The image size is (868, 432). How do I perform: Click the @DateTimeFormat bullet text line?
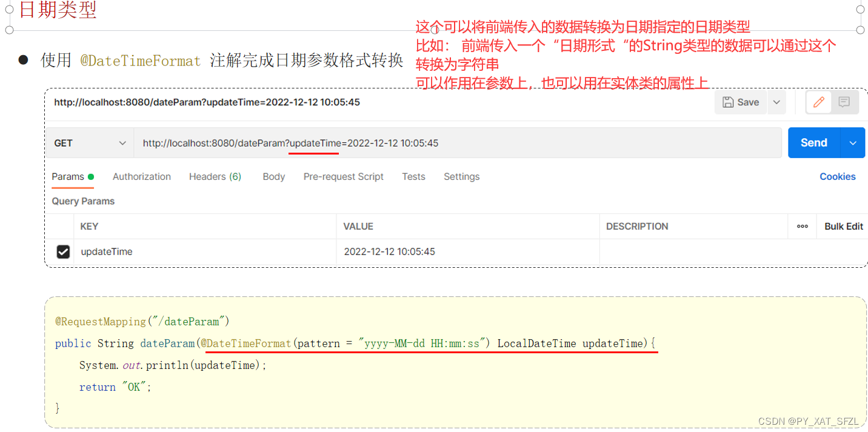pyautogui.click(x=222, y=61)
